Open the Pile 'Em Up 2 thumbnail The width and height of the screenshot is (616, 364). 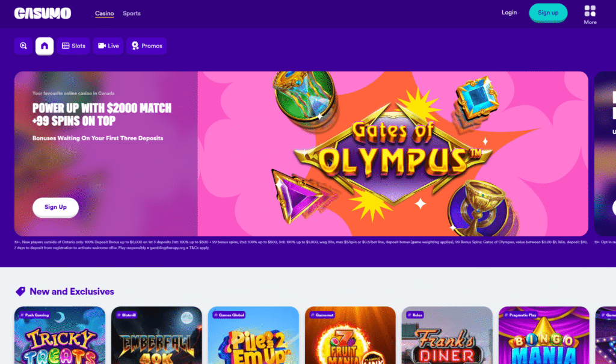[253, 335]
